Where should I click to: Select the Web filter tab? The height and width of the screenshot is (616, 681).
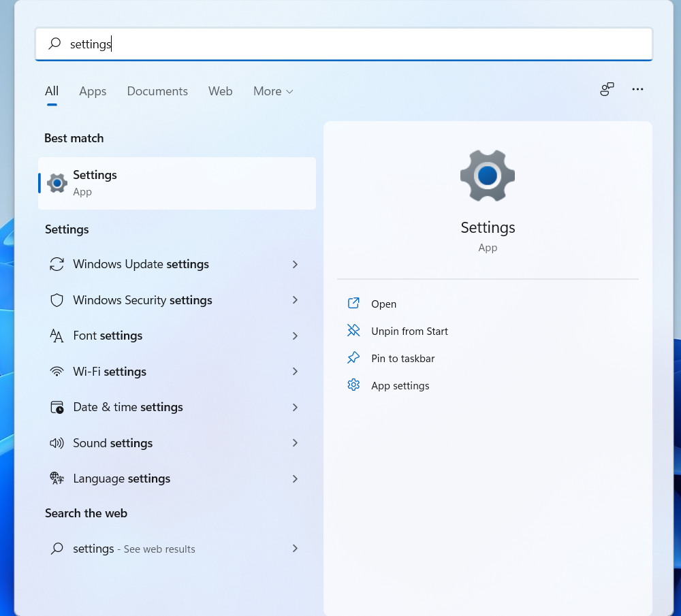(x=220, y=91)
